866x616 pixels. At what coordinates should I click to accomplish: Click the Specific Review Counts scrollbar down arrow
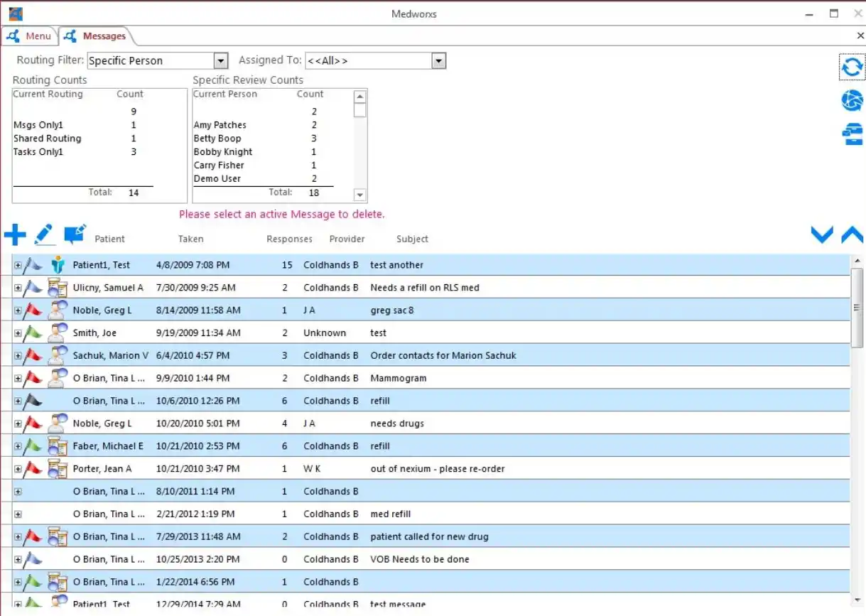359,195
